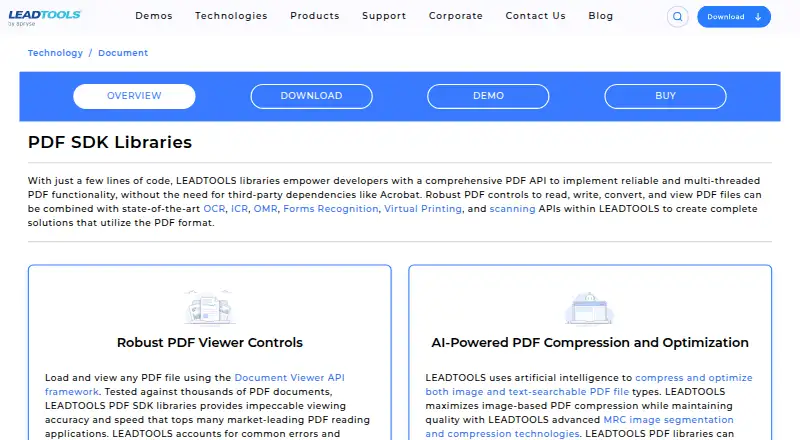Click the blue Download button in header
This screenshot has width=800, height=440.
pos(734,17)
